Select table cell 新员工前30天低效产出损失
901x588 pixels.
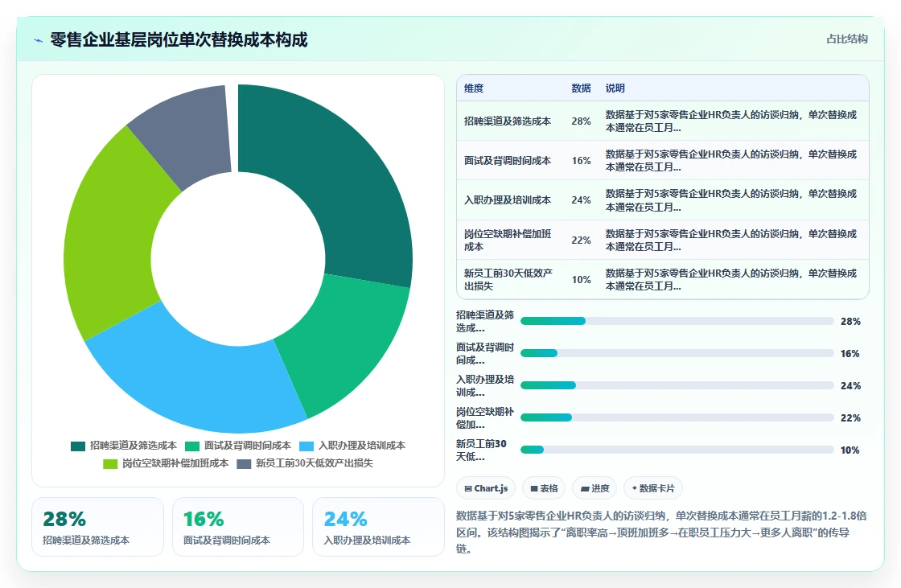tap(508, 279)
